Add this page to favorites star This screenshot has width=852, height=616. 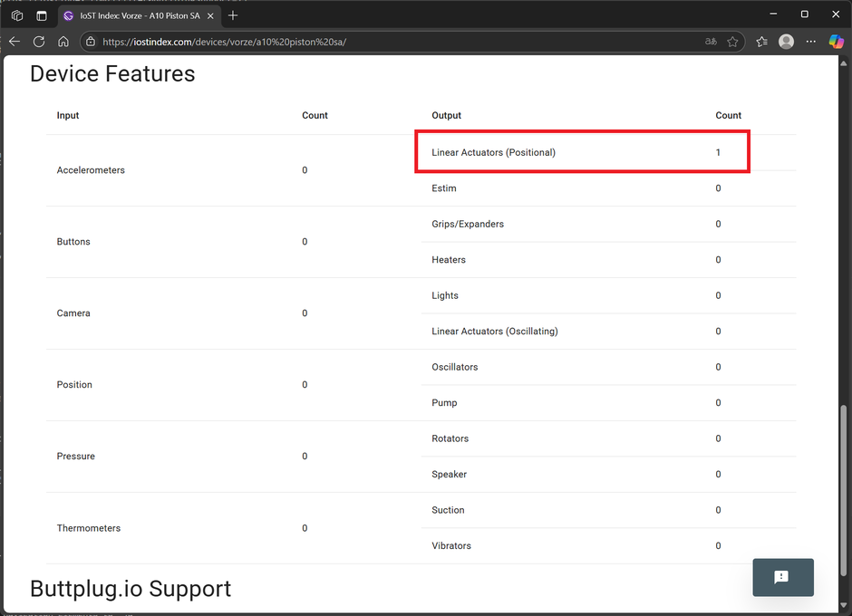coord(732,42)
